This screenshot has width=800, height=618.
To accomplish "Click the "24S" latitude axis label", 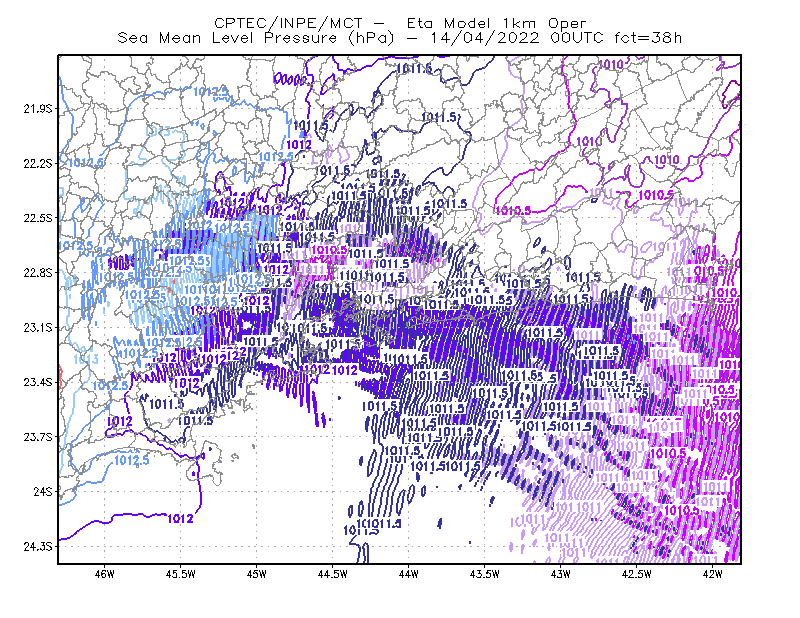I will click(43, 491).
